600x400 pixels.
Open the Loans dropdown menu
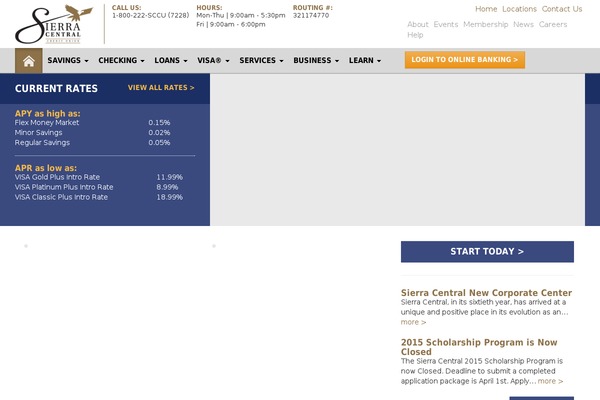[171, 60]
